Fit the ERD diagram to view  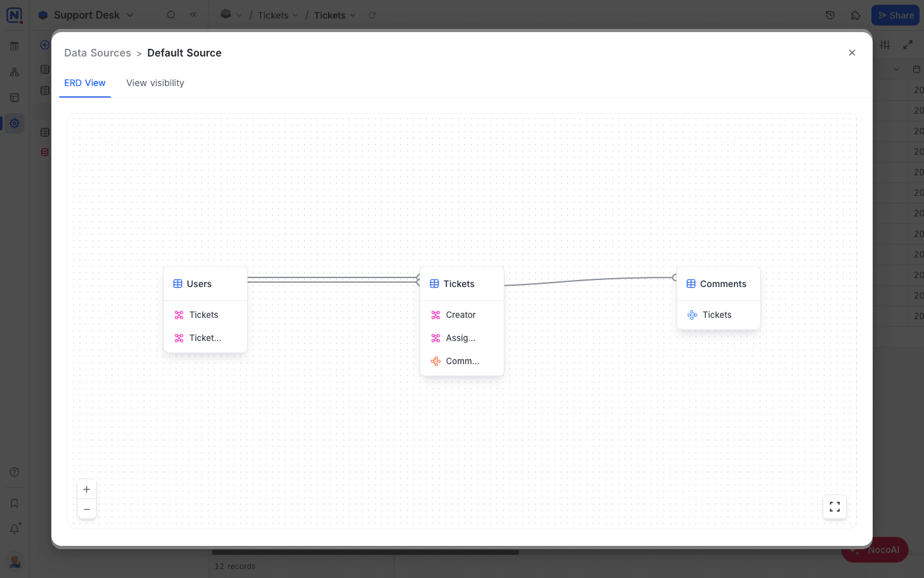835,507
